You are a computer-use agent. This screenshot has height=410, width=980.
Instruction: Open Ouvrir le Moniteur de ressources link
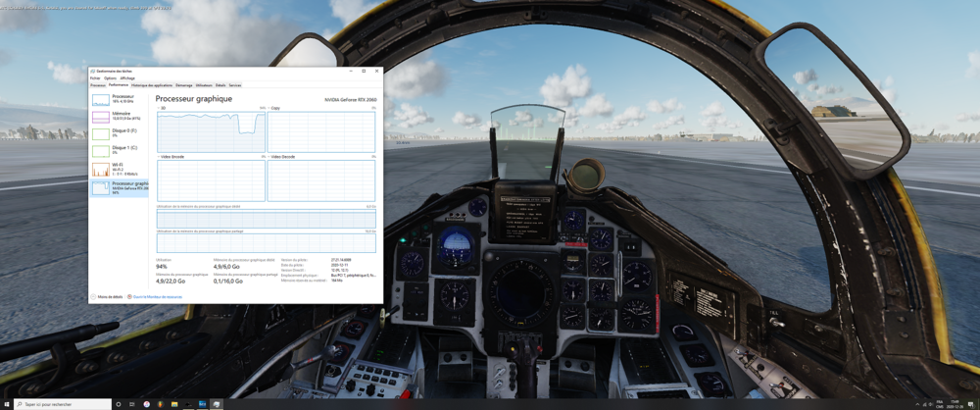coord(158,296)
